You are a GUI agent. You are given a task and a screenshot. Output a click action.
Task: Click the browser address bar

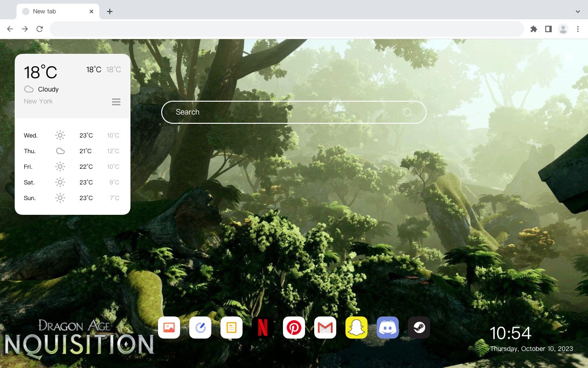pos(287,29)
